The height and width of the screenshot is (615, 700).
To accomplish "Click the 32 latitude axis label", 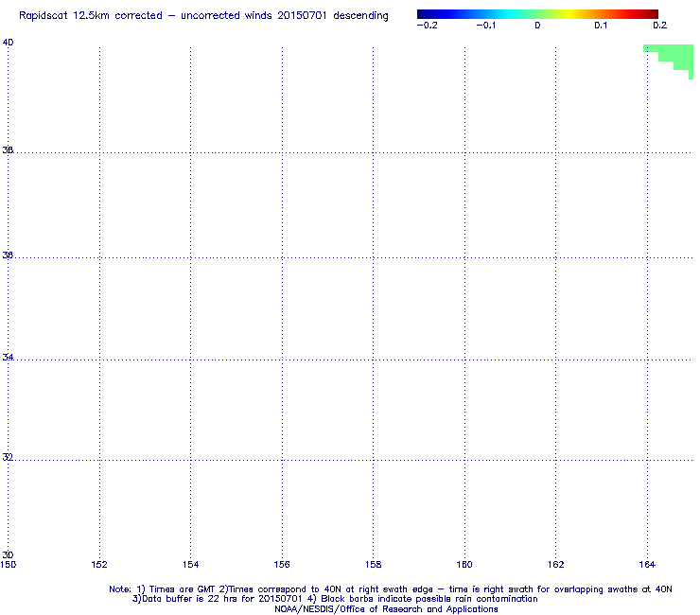I will click(8, 457).
